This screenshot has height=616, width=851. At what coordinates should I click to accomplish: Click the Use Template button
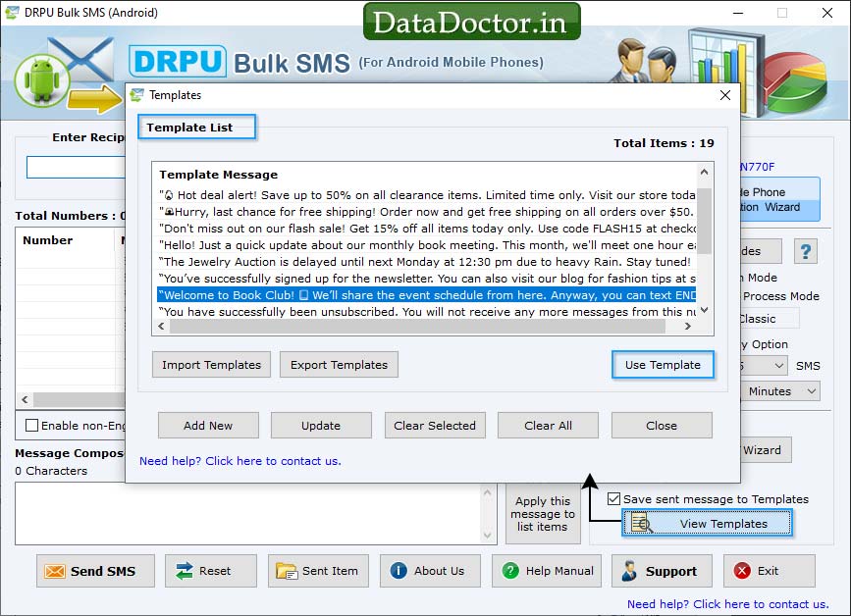(x=663, y=365)
